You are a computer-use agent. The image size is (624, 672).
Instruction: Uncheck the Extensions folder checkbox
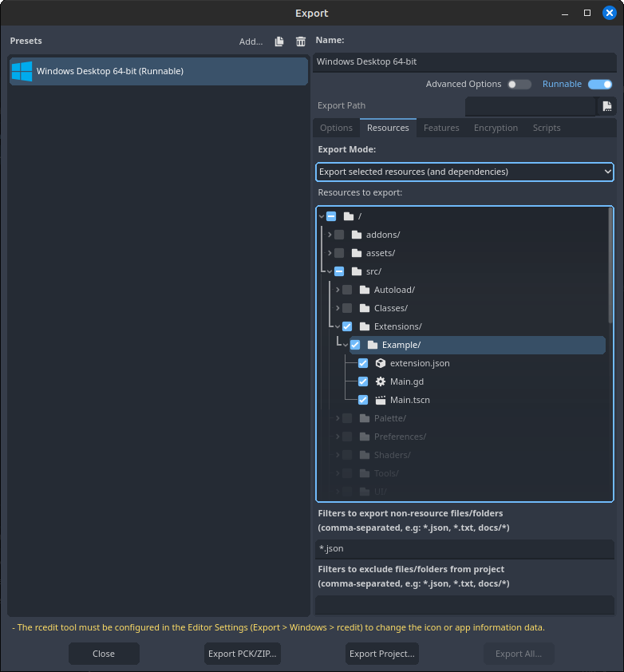(x=347, y=327)
